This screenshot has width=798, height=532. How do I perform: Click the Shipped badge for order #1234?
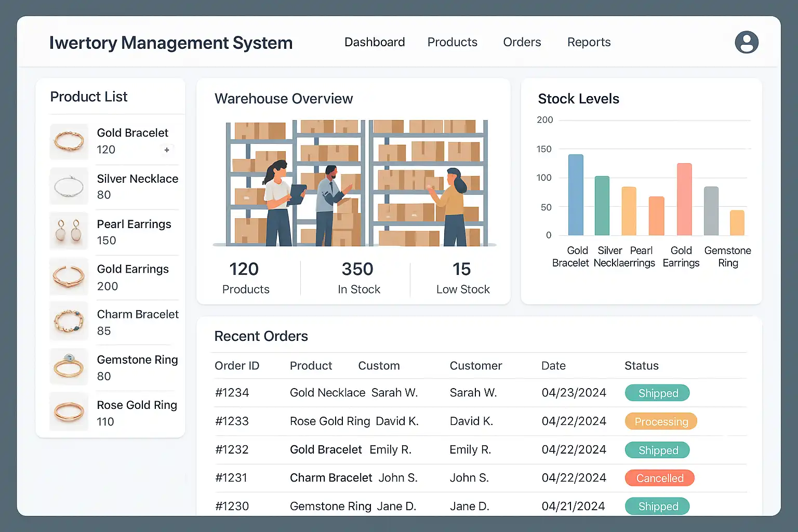657,393
